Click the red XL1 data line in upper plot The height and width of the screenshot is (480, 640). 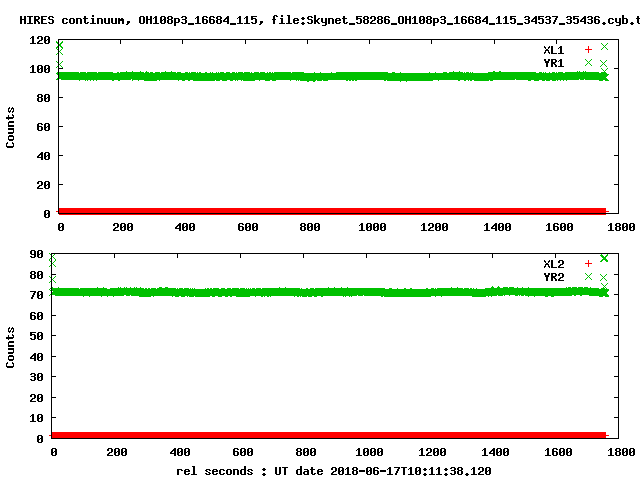333,211
